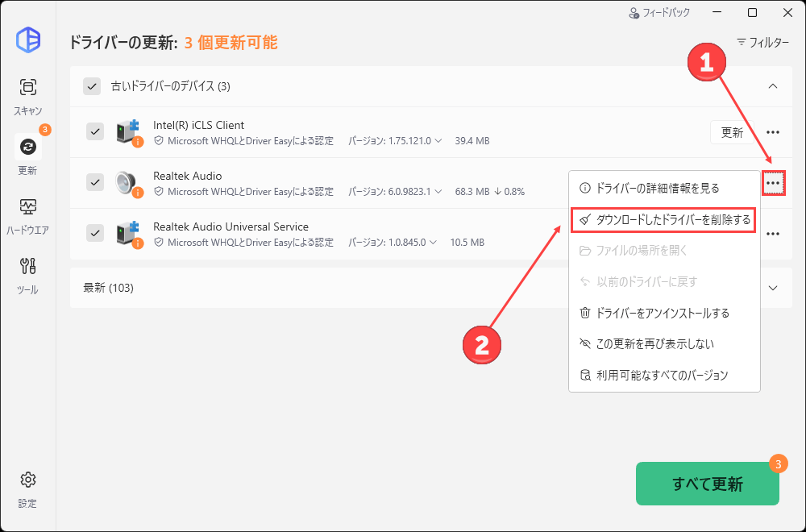806x532 pixels.
Task: Click the 以前のドライバーに戻す menu entry
Action: [663, 281]
